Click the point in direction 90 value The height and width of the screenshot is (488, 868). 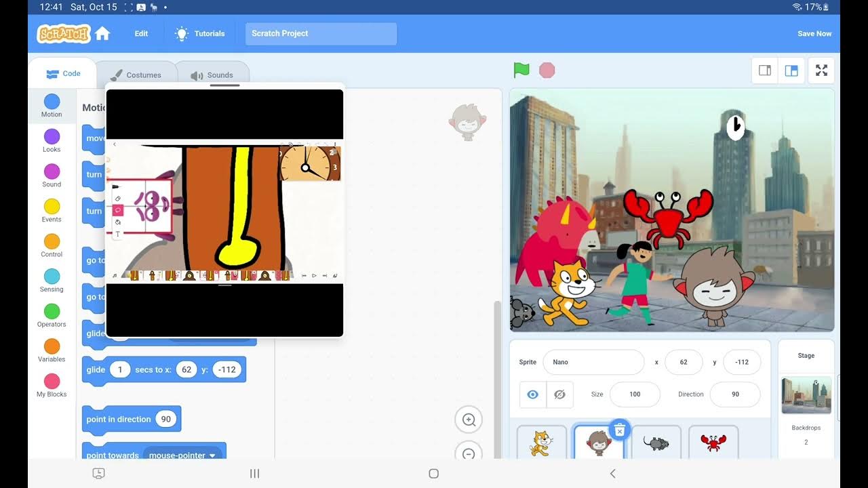click(x=165, y=419)
